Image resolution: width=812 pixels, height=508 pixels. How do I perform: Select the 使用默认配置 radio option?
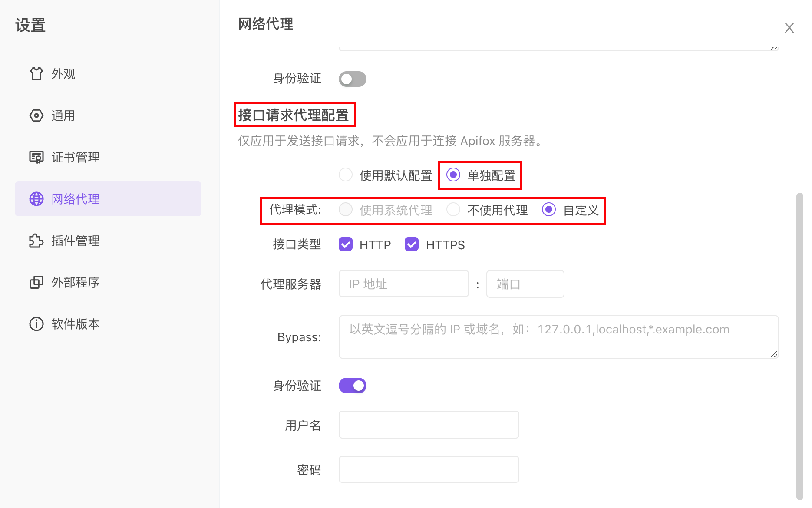coord(346,175)
